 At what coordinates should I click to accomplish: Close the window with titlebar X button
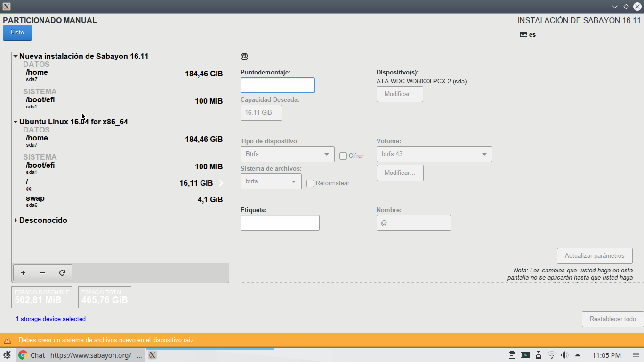point(637,7)
